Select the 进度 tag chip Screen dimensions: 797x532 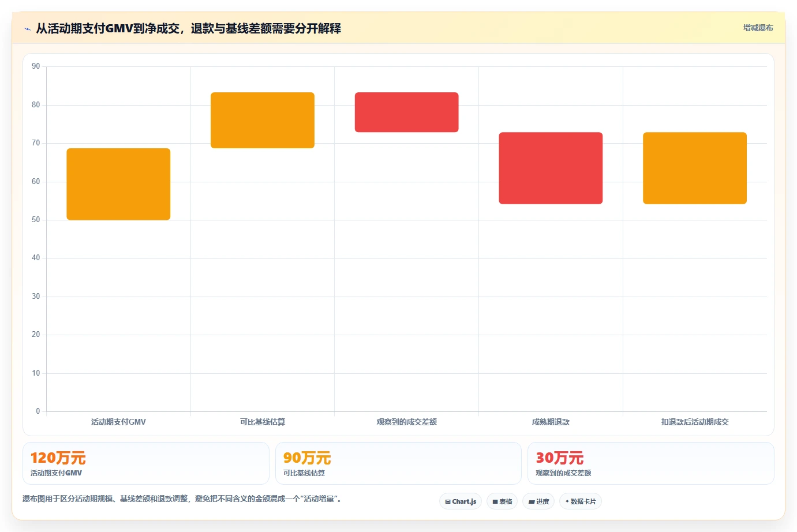[x=538, y=501]
